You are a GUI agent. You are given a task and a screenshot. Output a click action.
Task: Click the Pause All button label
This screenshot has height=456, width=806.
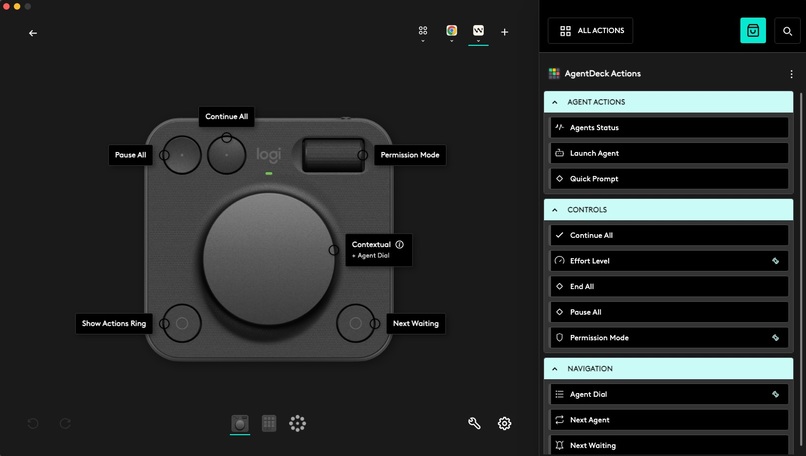coord(131,155)
